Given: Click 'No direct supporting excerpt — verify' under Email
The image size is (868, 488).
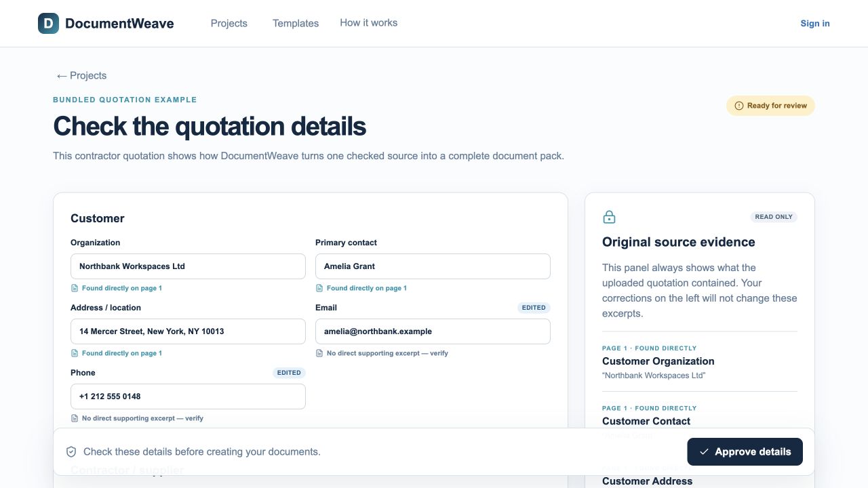Looking at the screenshot, I should (387, 353).
